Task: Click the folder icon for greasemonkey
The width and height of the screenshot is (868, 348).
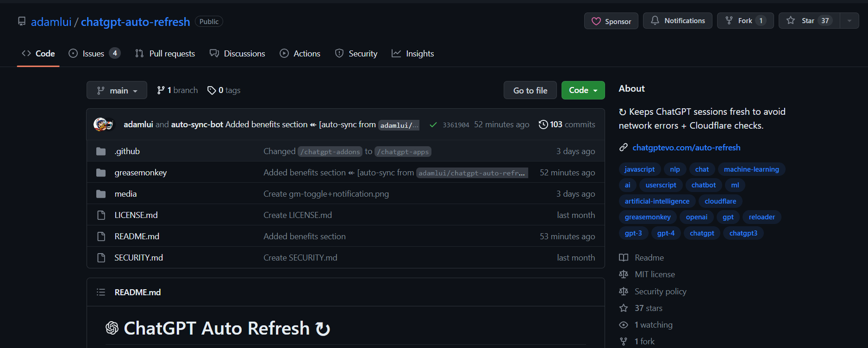Action: coord(101,173)
